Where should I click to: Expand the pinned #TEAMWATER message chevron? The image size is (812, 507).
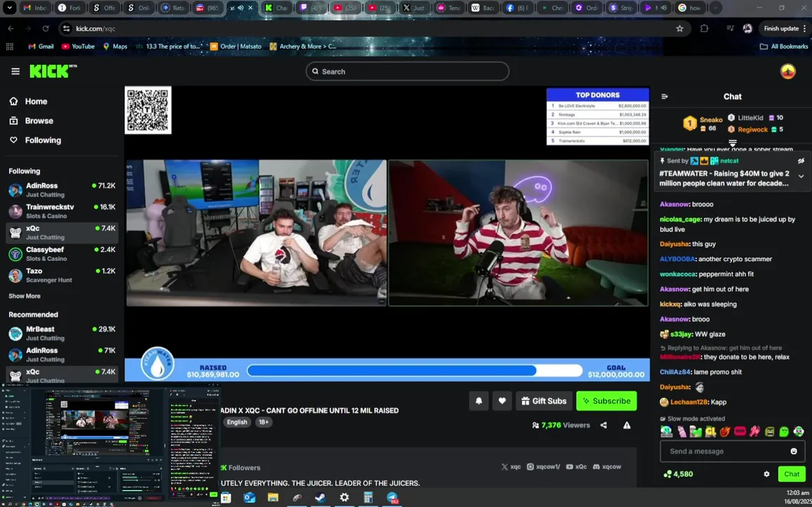click(x=801, y=176)
